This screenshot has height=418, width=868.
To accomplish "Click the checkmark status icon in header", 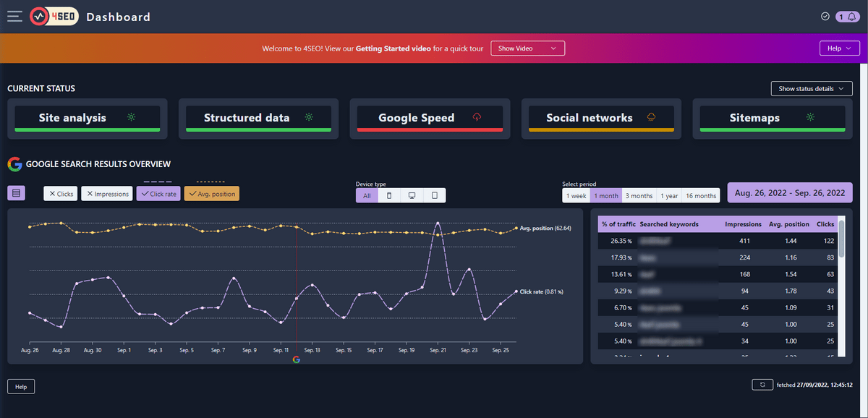I will pyautogui.click(x=825, y=17).
